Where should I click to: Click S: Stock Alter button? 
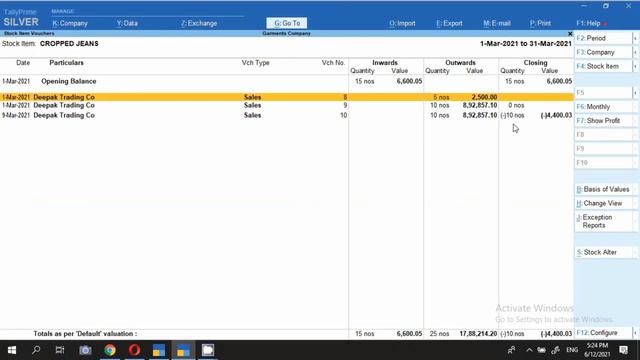click(x=603, y=252)
